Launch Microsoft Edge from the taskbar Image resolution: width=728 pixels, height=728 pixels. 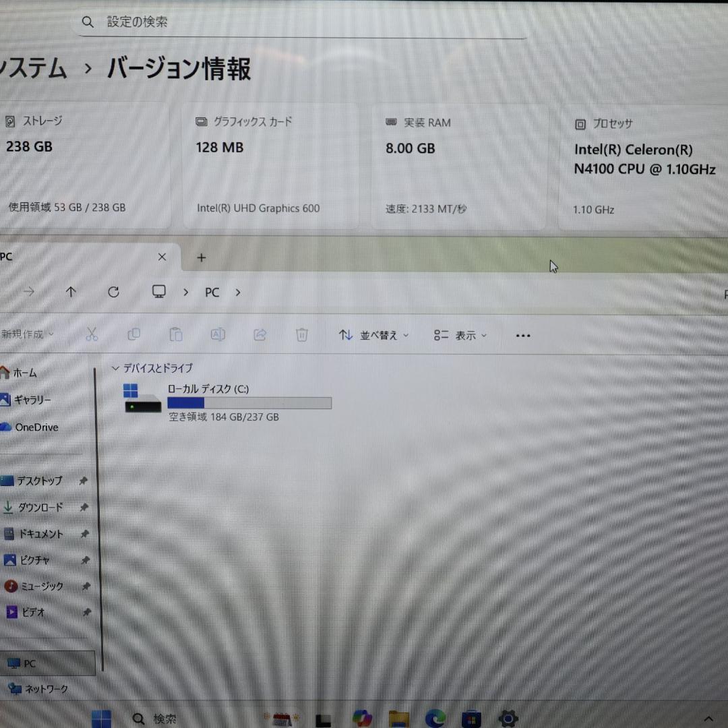click(x=435, y=719)
